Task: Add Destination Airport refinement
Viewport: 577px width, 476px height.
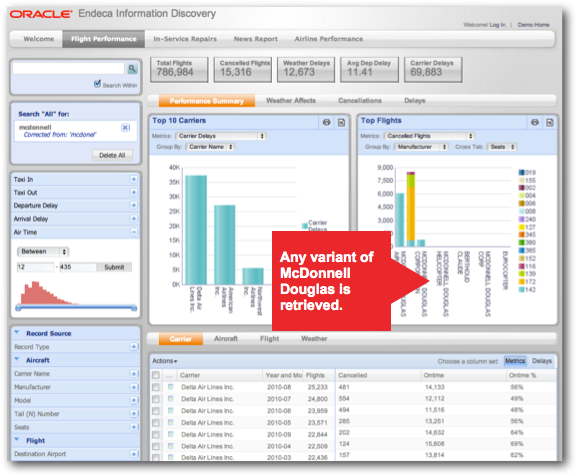Action: [x=134, y=454]
